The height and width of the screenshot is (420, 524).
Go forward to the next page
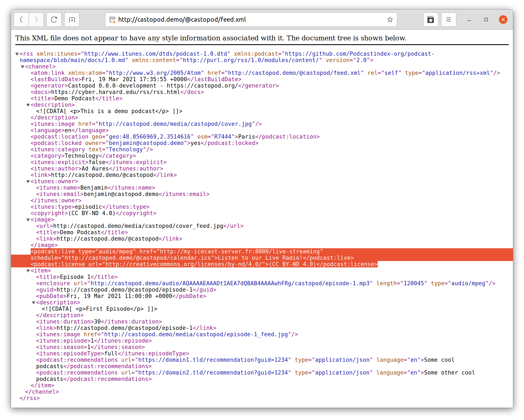36,19
